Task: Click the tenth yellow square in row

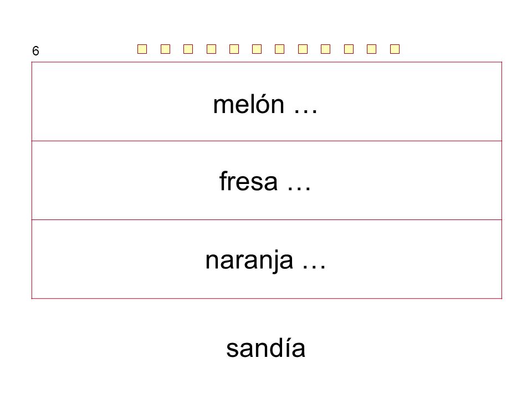Action: [349, 49]
